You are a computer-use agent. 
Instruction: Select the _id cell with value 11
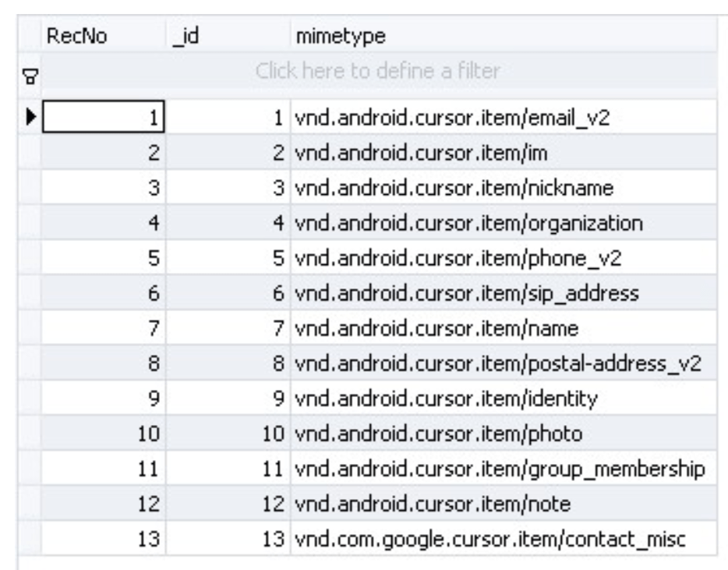point(228,469)
